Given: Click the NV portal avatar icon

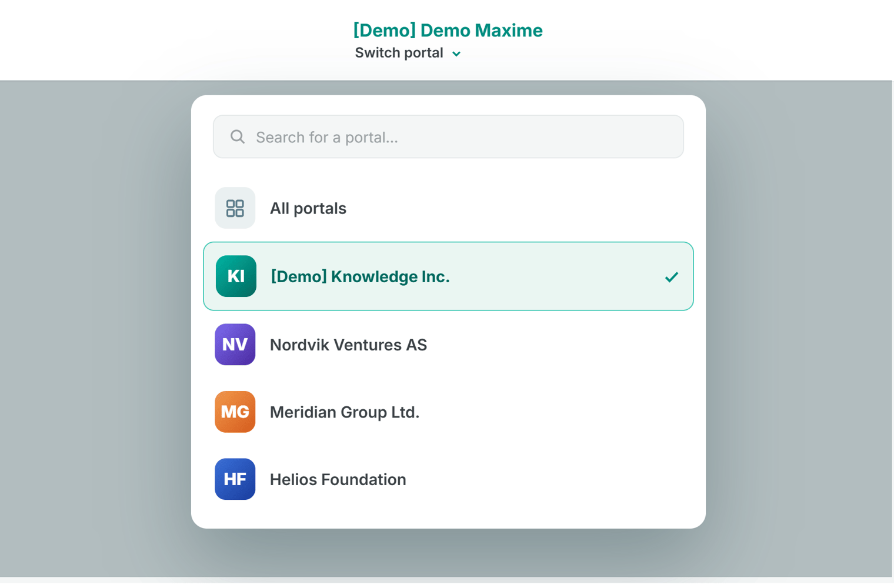Looking at the screenshot, I should point(235,345).
